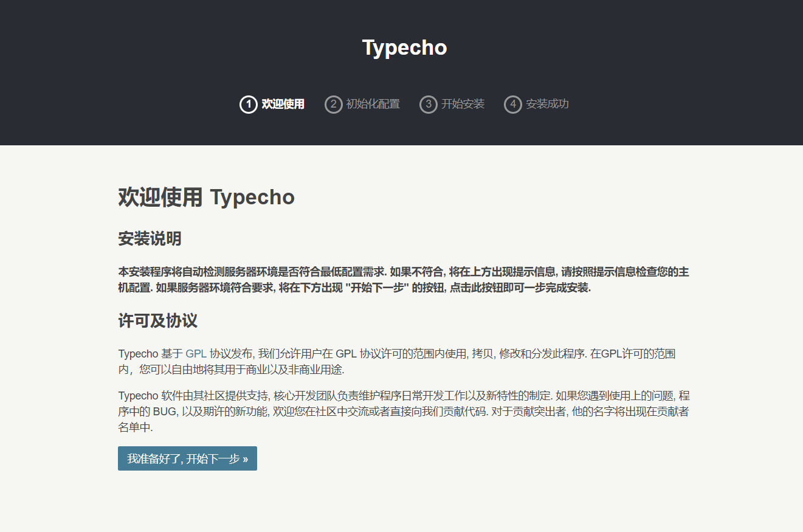Viewport: 803px width, 532px height.
Task: Open the GPL license link
Action: pyautogui.click(x=196, y=353)
